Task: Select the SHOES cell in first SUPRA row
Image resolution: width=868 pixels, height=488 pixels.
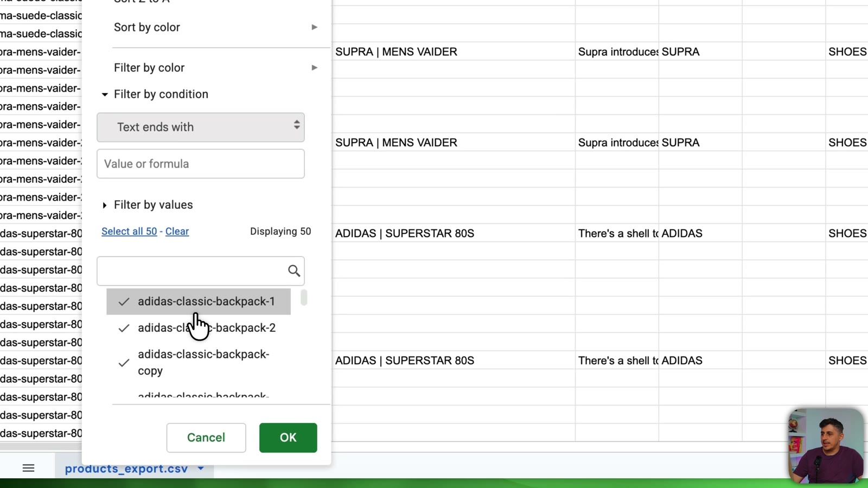Action: click(x=847, y=52)
